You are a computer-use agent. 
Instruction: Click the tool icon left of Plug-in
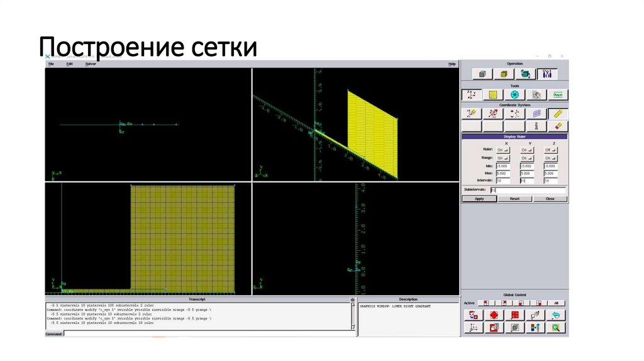(536, 95)
